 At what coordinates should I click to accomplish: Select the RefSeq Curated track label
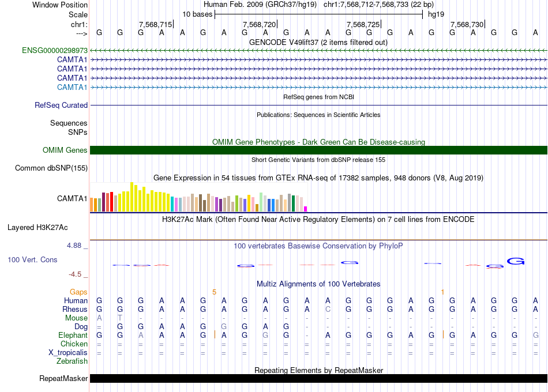(x=61, y=105)
